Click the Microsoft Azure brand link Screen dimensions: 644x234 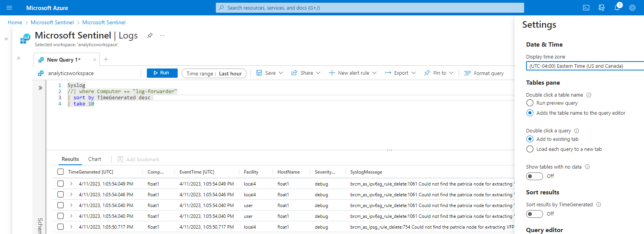(47, 8)
